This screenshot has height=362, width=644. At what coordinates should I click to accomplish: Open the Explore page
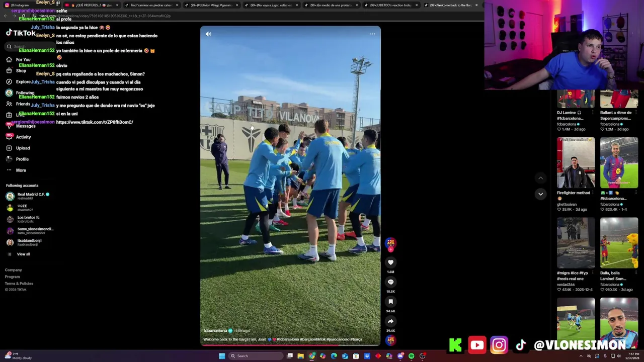[18, 82]
